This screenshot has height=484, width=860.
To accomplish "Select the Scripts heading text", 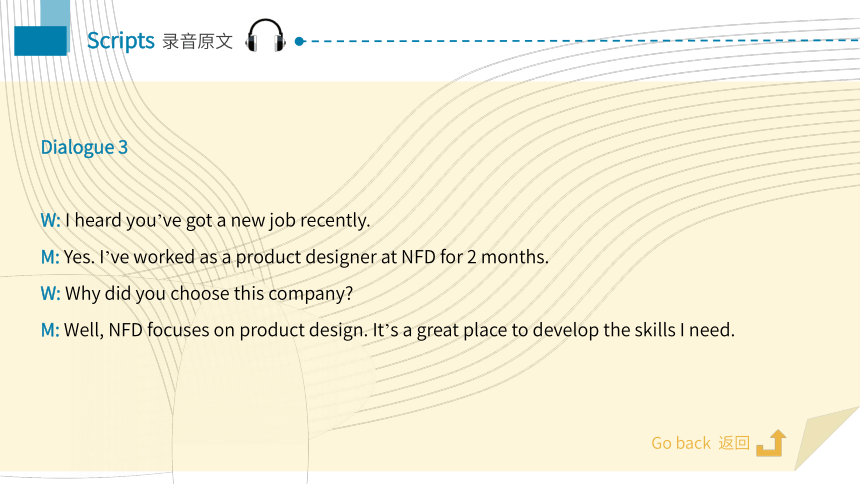I will (121, 41).
